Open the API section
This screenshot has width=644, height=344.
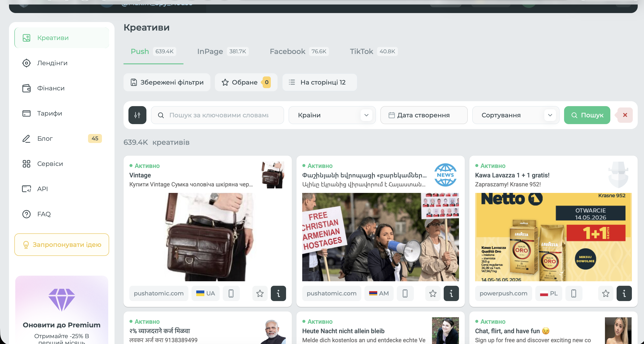point(62,189)
